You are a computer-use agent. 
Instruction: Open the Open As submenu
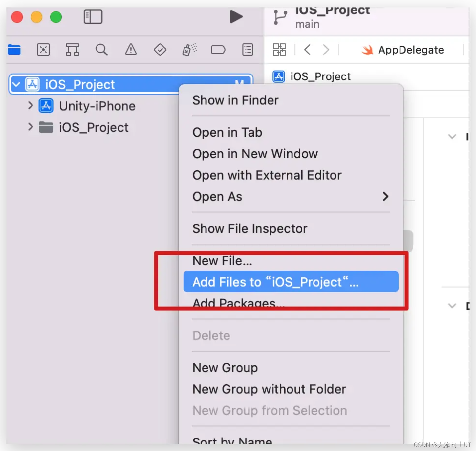[291, 196]
